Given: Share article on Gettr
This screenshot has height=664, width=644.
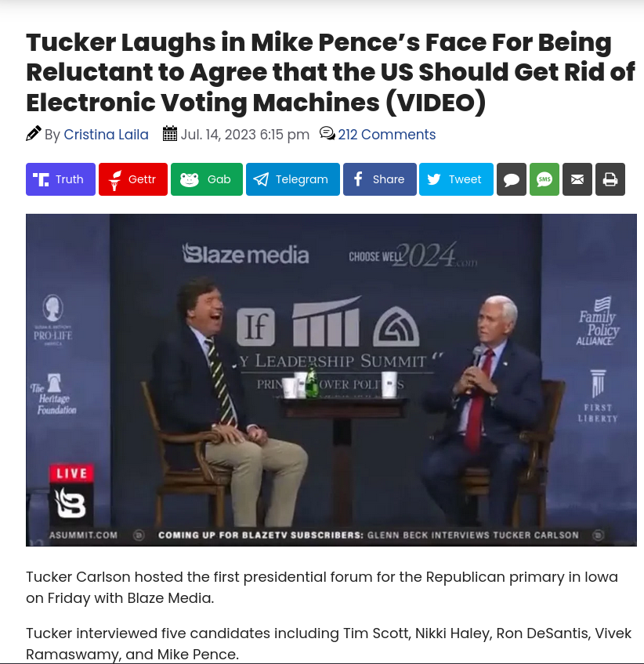Looking at the screenshot, I should click(133, 179).
